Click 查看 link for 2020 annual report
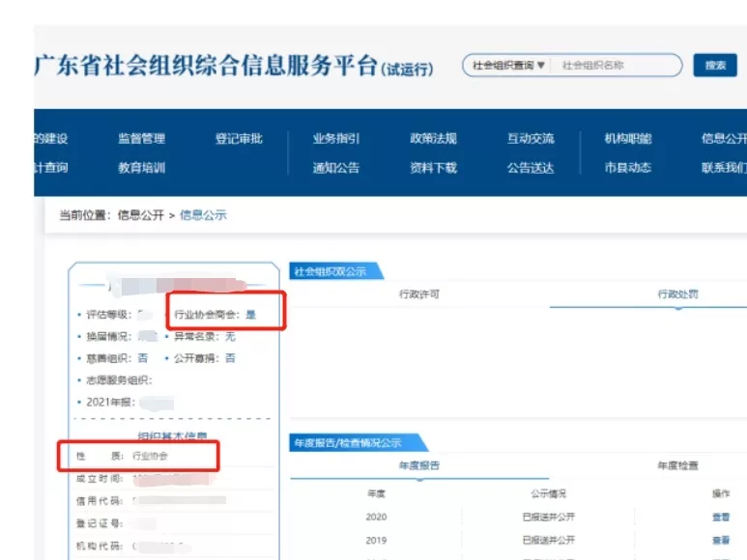 [x=721, y=518]
